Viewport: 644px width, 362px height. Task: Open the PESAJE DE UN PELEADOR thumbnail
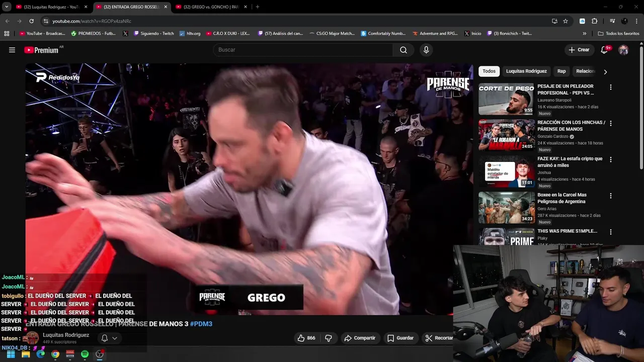[506, 99]
